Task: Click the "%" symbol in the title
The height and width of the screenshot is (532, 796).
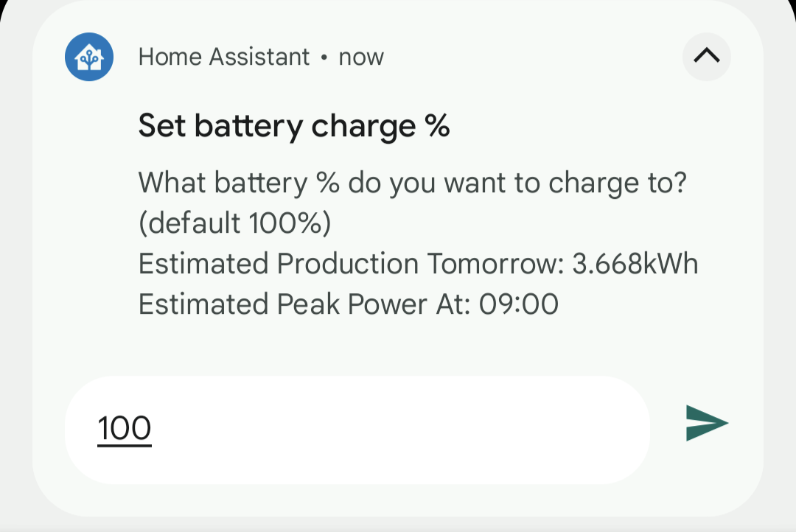Action: pyautogui.click(x=438, y=127)
